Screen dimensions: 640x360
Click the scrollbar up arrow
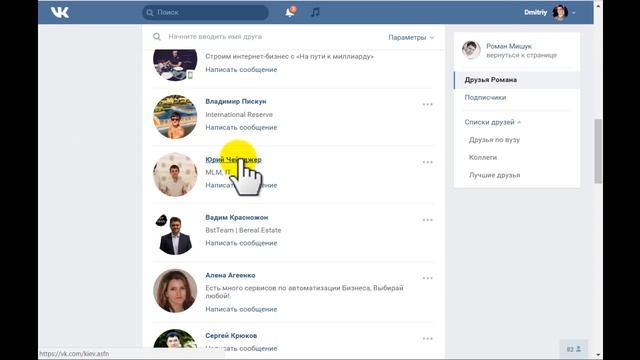(598, 5)
